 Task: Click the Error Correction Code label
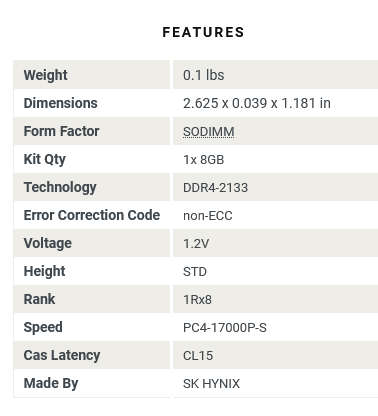click(92, 215)
